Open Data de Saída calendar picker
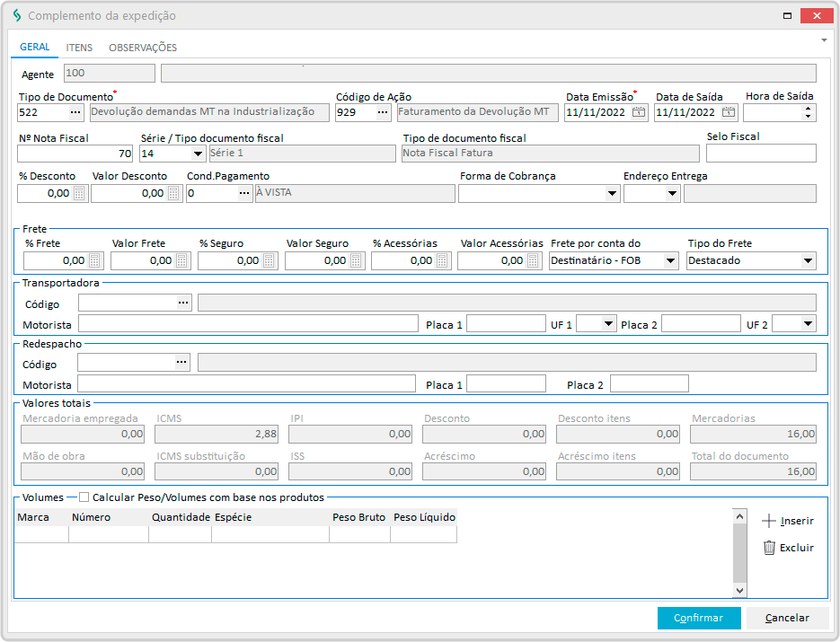This screenshot has width=840, height=642. (x=729, y=112)
